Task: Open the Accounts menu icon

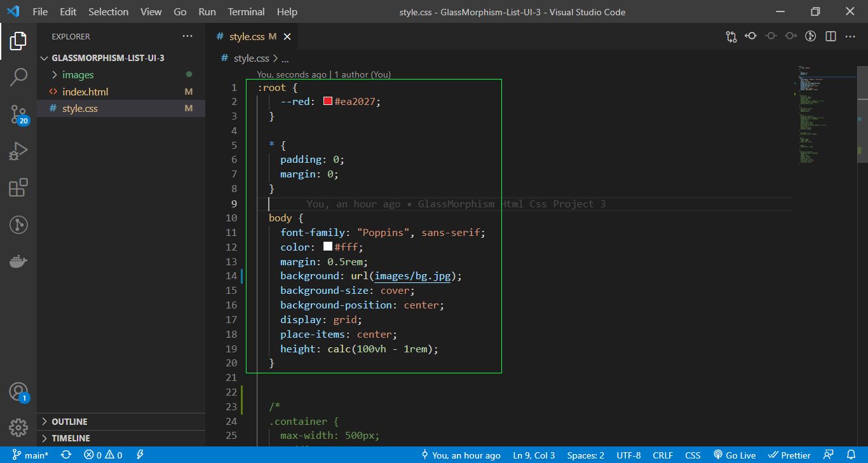Action: [18, 392]
